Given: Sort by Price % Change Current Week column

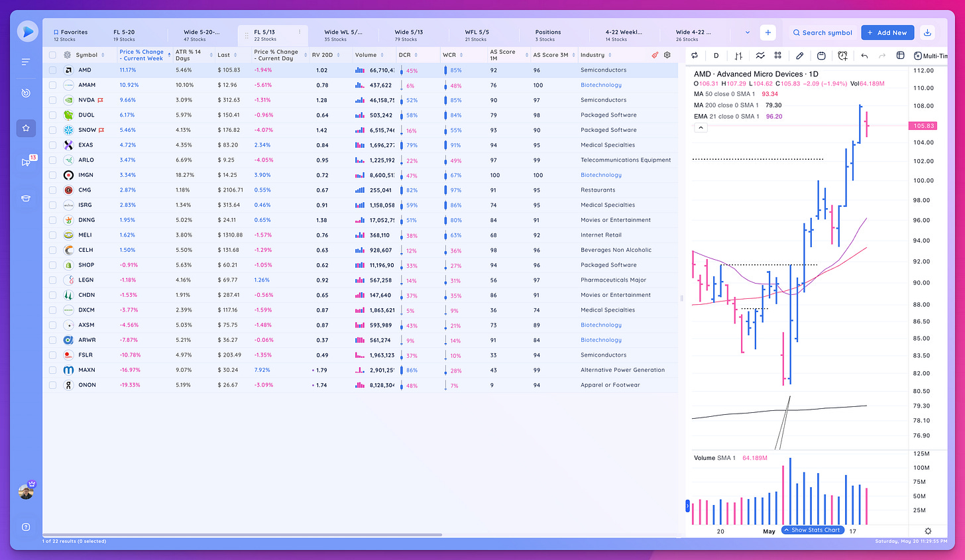Looking at the screenshot, I should (144, 55).
